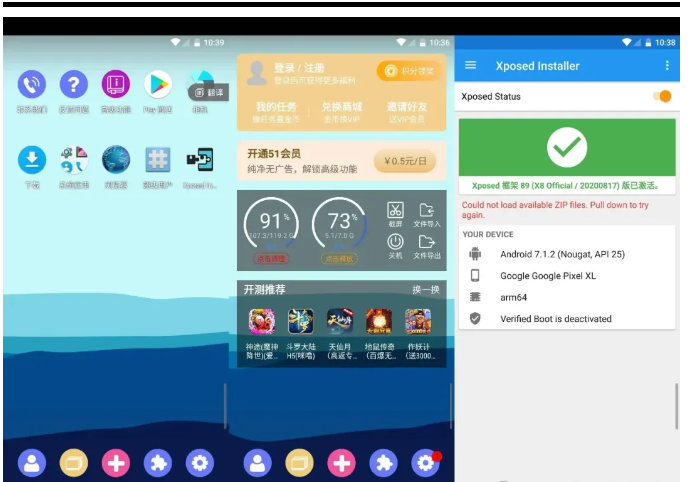Launch the Xposed Installer home screen shortcut

pos(200,161)
